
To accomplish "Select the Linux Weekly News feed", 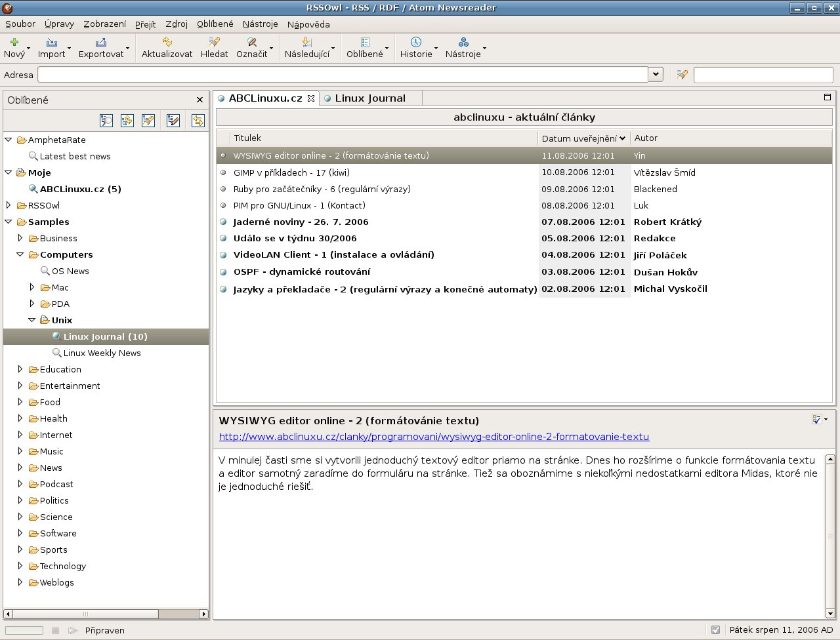I will pyautogui.click(x=102, y=353).
